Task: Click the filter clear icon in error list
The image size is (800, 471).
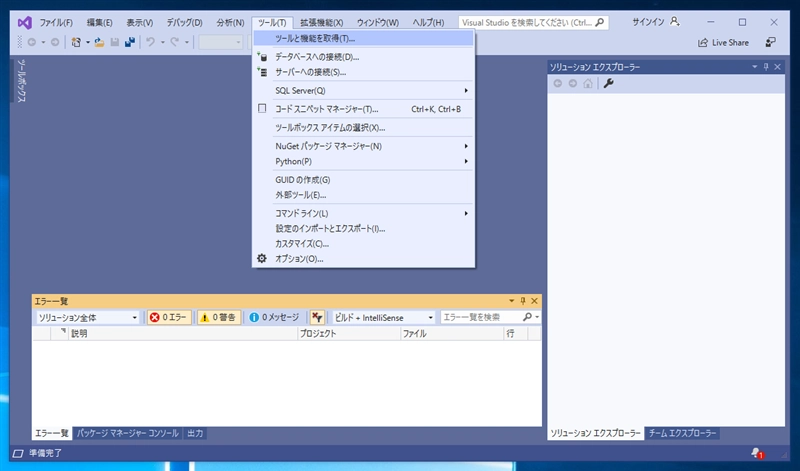Action: (317, 317)
